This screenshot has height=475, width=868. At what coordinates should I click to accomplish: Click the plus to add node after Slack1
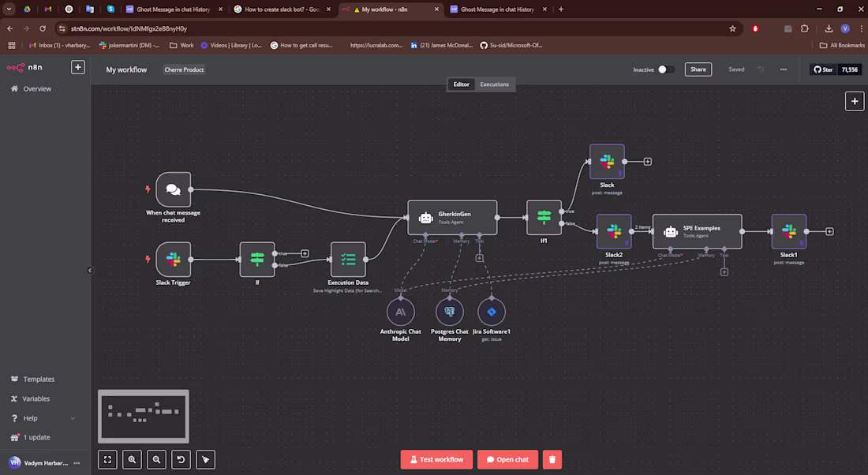tap(829, 231)
